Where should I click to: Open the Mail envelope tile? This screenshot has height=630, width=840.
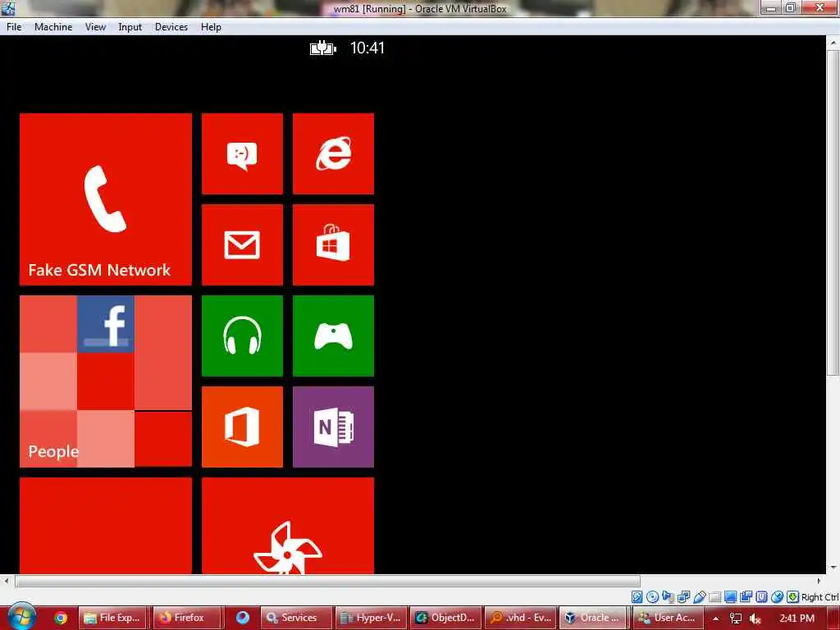pyautogui.click(x=242, y=244)
